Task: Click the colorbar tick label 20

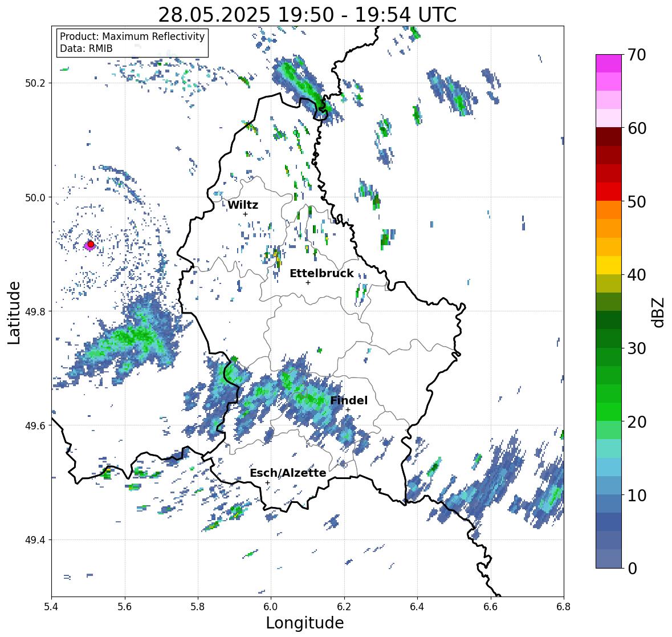Action: coord(637,422)
